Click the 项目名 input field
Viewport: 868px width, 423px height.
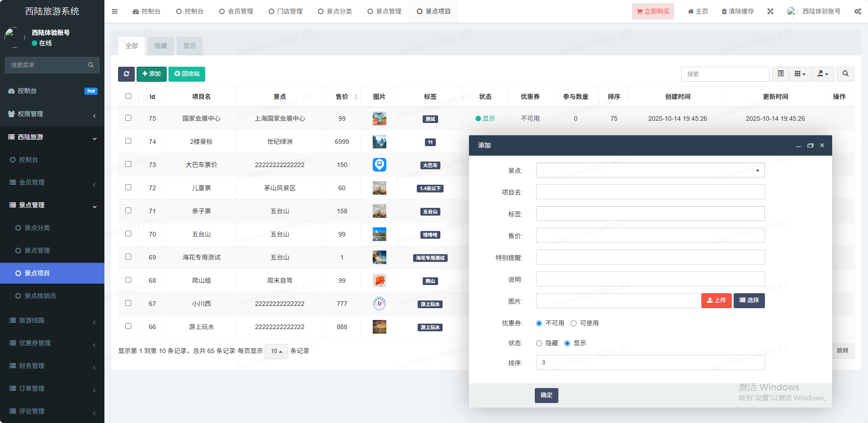pos(650,192)
